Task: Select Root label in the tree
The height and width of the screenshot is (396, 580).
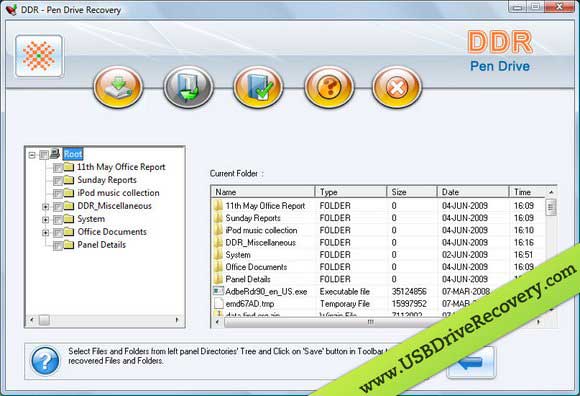Action: click(73, 154)
